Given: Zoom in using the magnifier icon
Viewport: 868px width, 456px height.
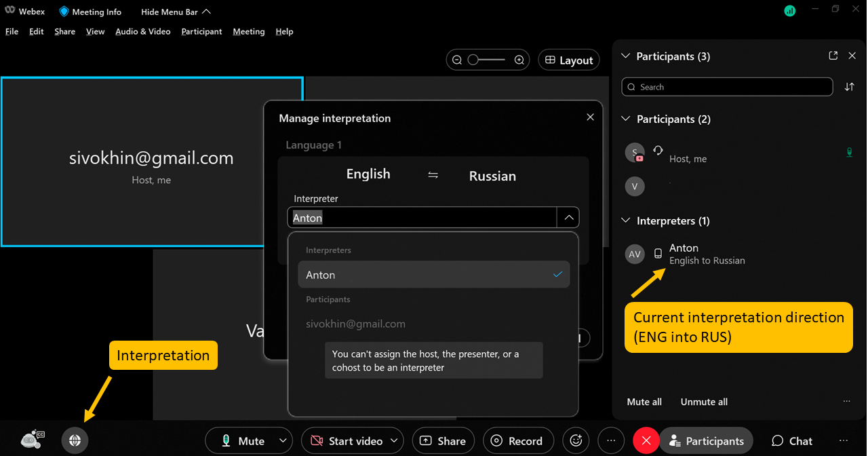Looking at the screenshot, I should pyautogui.click(x=519, y=60).
